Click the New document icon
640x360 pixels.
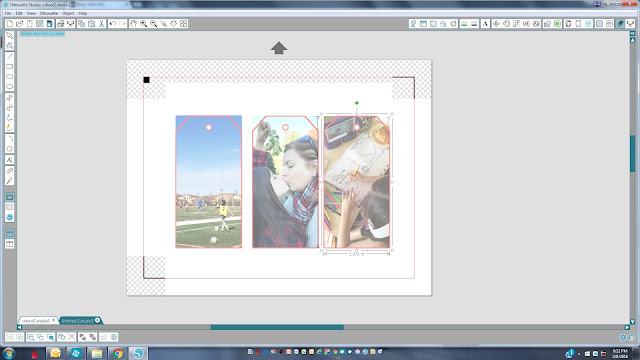pyautogui.click(x=9, y=24)
